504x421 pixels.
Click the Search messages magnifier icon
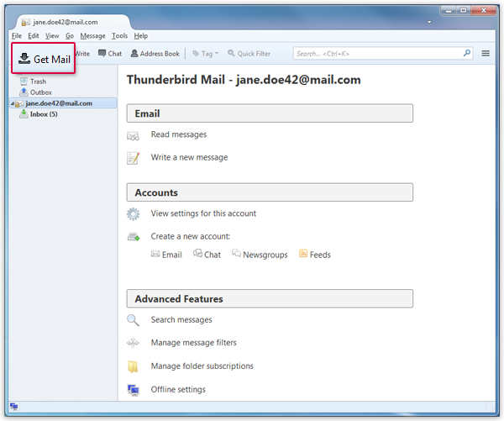point(133,320)
